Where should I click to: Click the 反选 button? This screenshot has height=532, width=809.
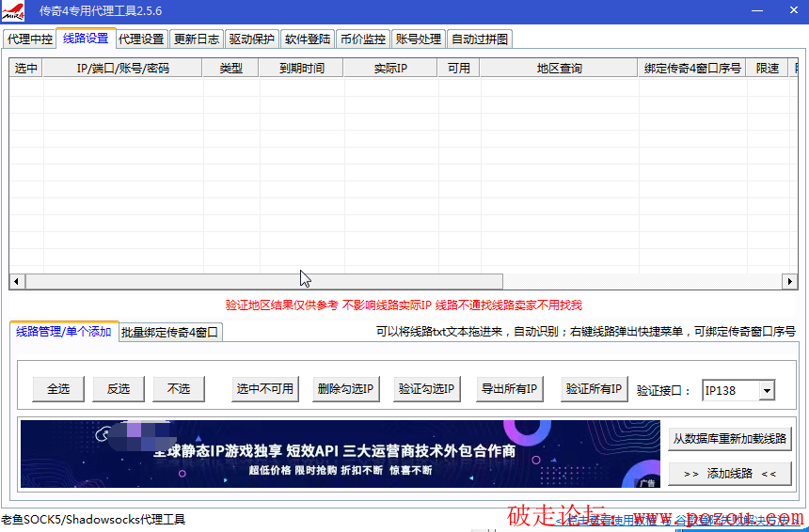(x=119, y=389)
